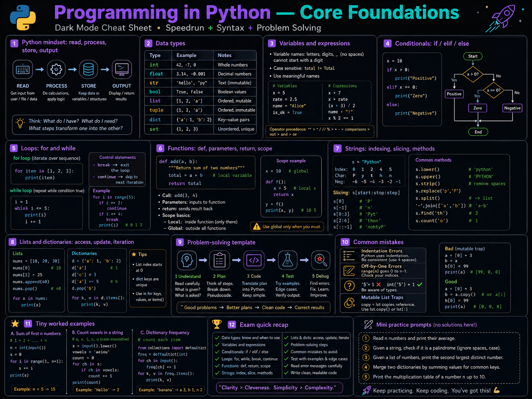The image size is (532, 399).
Task: Select the flask icon above 4 Test
Action: 288,260
